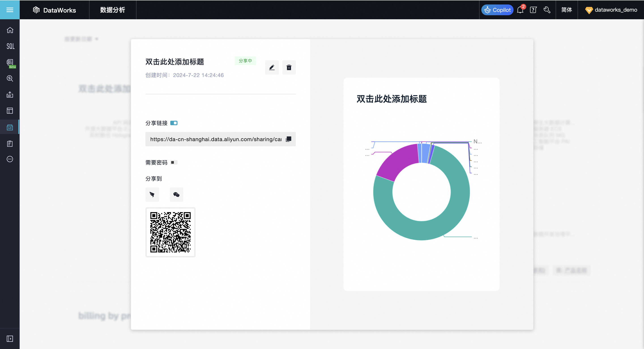Launch the Copilot assistant button
644x349 pixels.
click(x=497, y=10)
